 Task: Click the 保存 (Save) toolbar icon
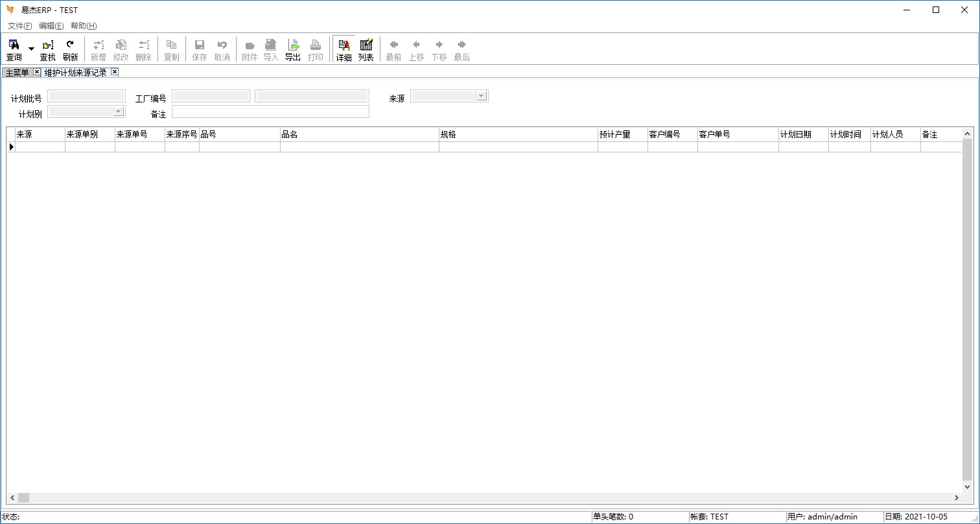[x=200, y=49]
